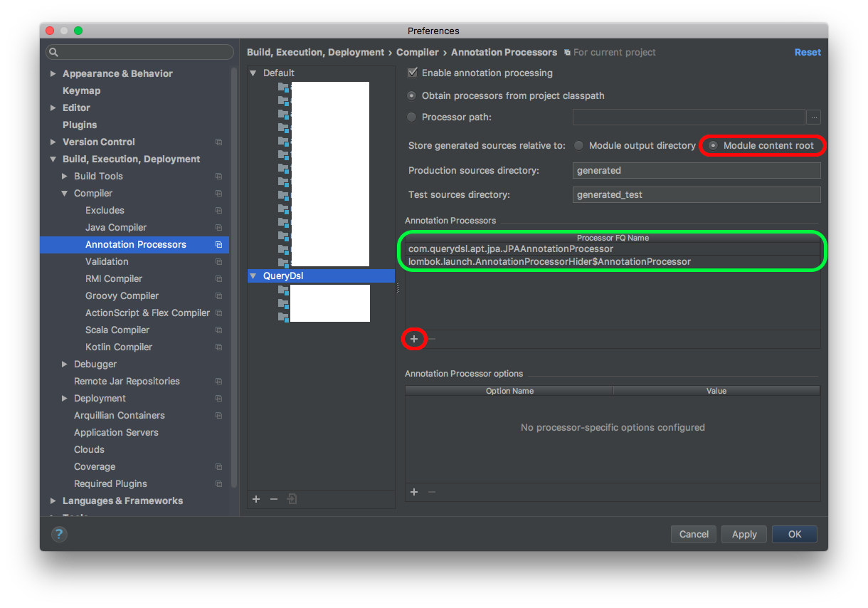
Task: Apply the current settings changes
Action: tap(743, 534)
